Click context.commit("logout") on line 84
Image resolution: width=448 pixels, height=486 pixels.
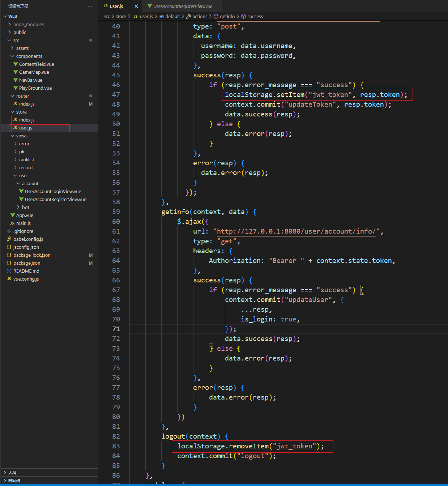[227, 456]
